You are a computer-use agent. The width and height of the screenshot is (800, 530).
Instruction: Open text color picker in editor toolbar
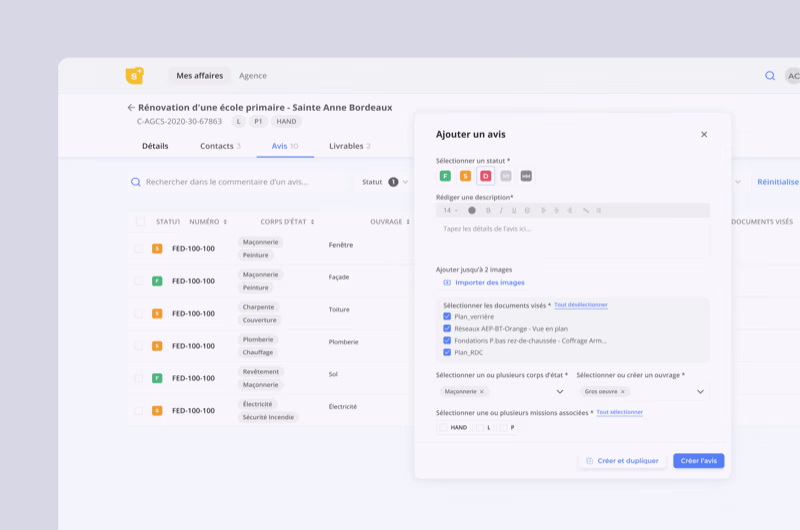coord(472,210)
